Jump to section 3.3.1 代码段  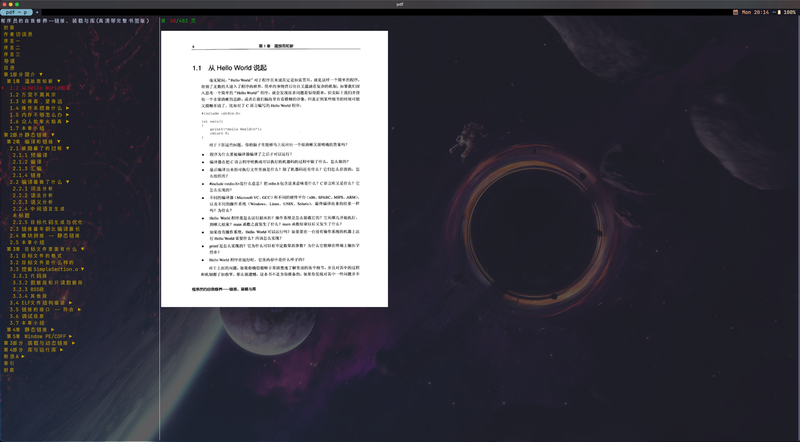coord(30,276)
